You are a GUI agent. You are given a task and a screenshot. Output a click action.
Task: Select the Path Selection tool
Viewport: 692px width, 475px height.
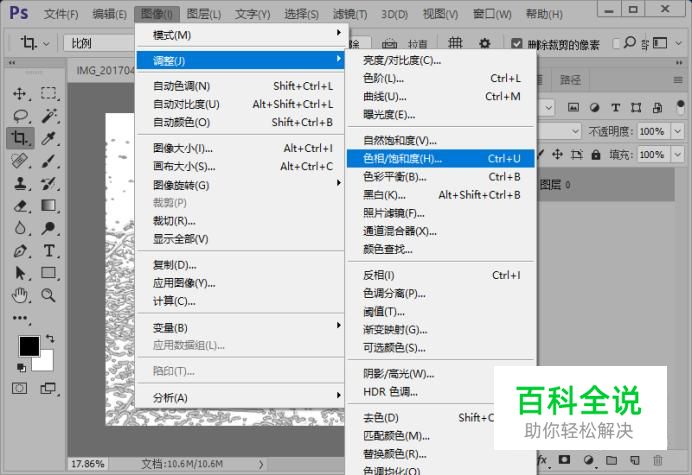coord(20,273)
